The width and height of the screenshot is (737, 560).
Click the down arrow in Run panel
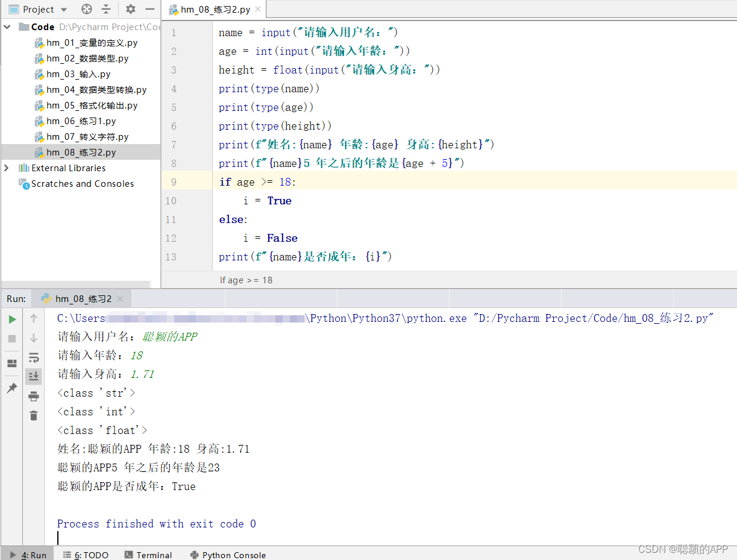tap(34, 338)
